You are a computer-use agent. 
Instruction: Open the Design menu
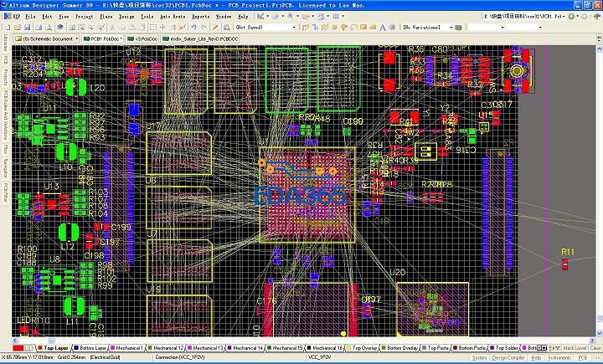tap(127, 15)
